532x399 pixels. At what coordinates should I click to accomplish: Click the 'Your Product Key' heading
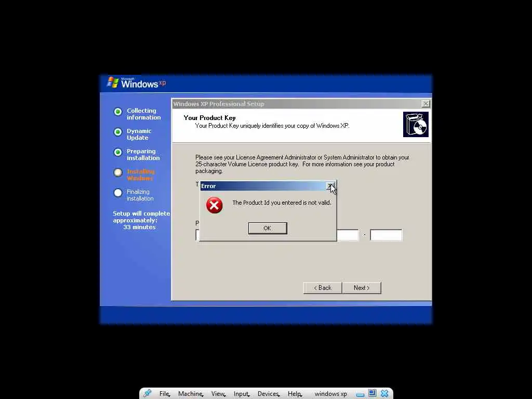coord(210,118)
